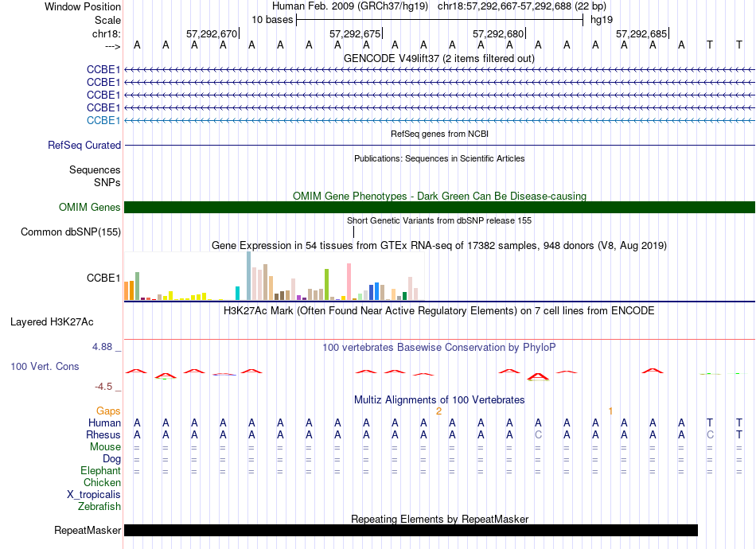Click the SNPs track label

tap(107, 183)
